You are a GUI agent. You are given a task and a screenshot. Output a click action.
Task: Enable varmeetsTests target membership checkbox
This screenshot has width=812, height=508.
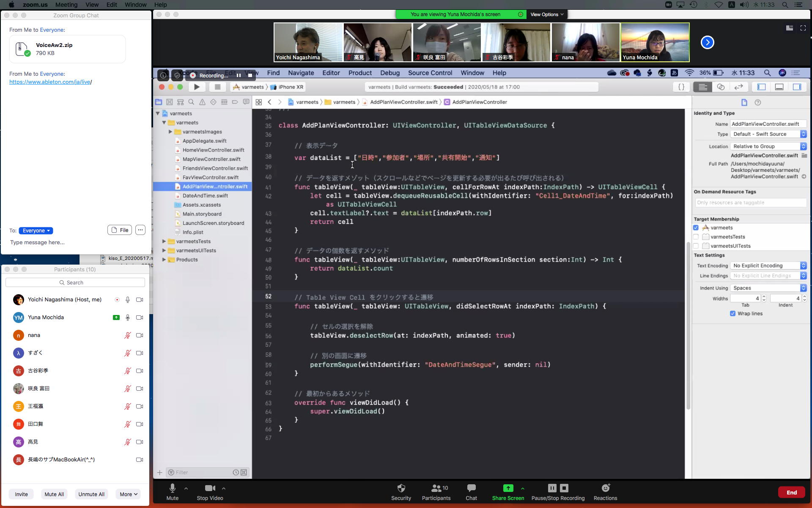pos(696,237)
